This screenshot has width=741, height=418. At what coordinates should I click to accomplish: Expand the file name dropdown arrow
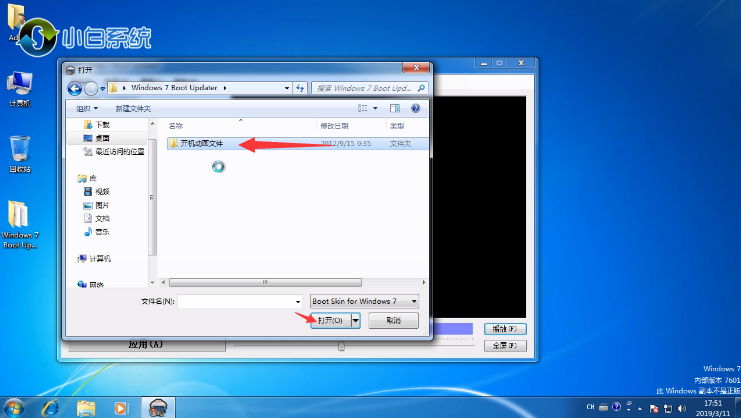298,301
